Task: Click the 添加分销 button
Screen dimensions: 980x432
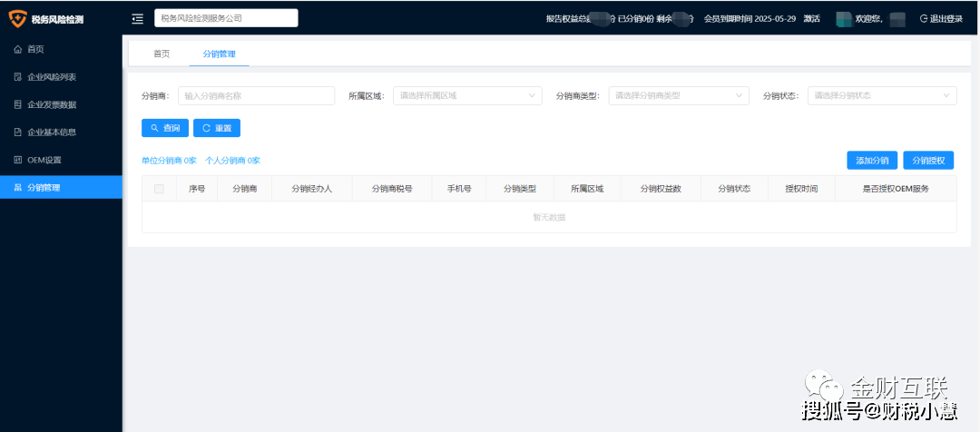Action: click(x=872, y=161)
